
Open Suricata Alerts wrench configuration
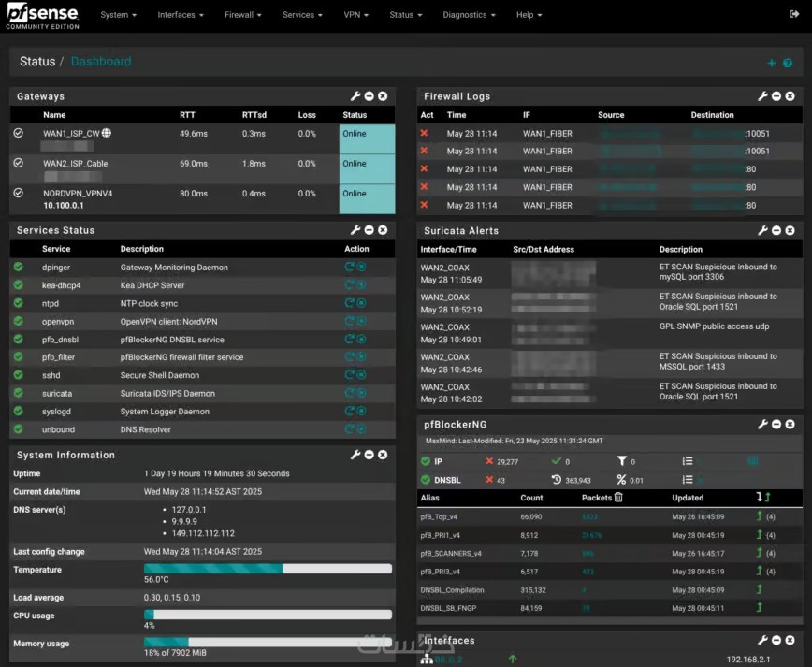[762, 230]
